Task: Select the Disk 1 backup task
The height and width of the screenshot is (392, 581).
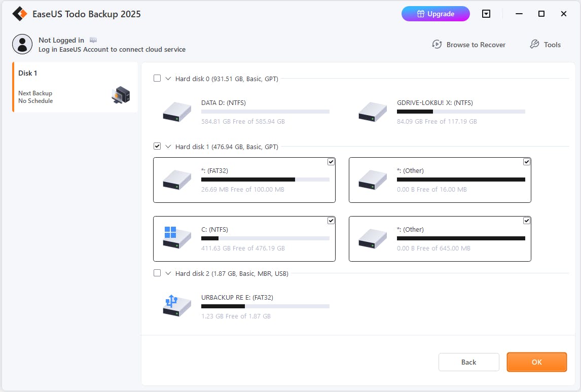Action: pyautogui.click(x=75, y=87)
